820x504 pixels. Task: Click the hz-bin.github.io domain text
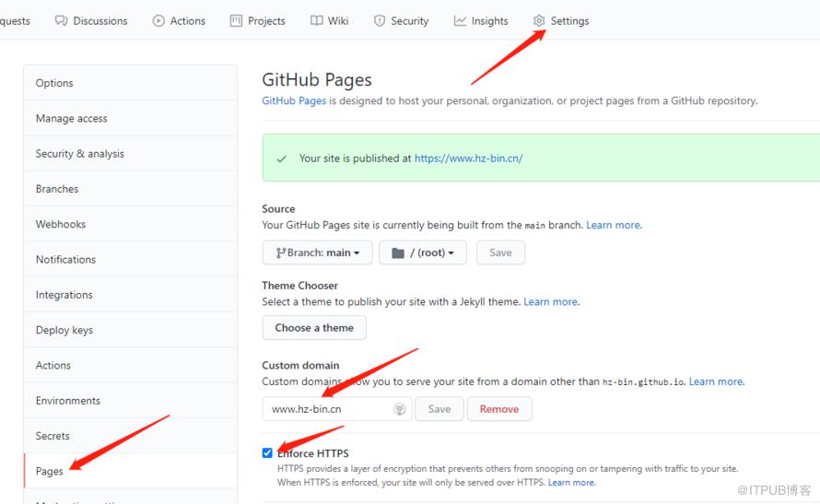pos(643,382)
